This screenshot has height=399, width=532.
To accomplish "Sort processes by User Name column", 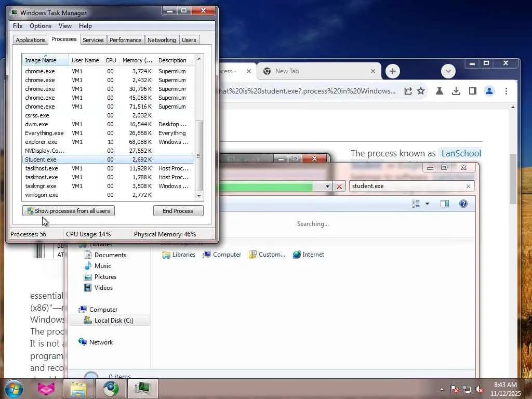I will click(x=85, y=60).
